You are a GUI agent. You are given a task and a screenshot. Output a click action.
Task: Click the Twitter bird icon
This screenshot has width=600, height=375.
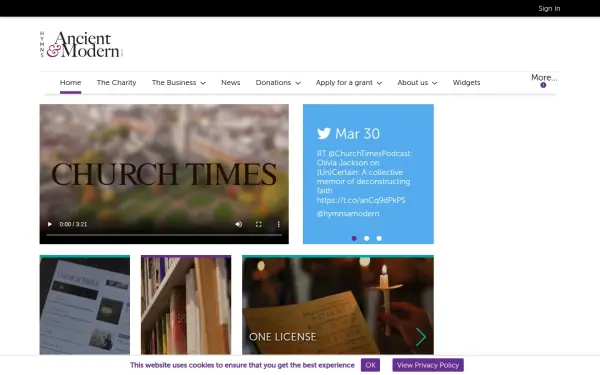[324, 134]
